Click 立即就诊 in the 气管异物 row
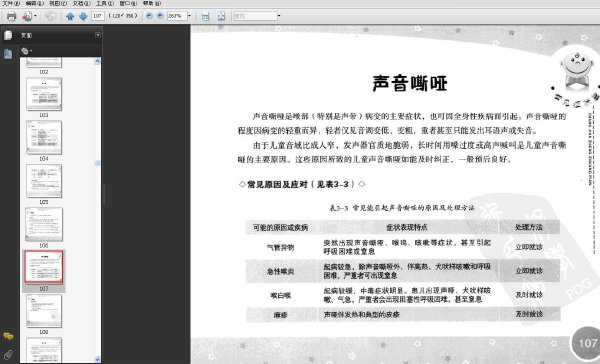600x364 pixels. click(529, 247)
